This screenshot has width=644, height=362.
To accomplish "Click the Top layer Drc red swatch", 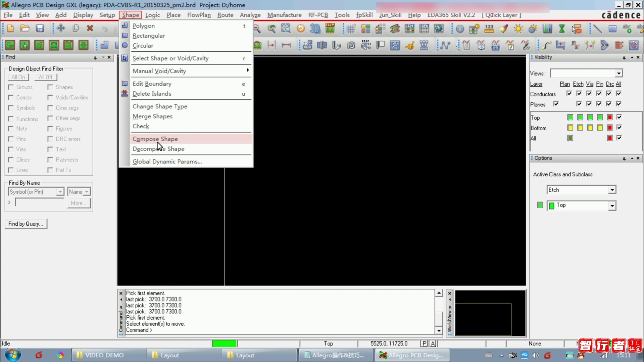I will (610, 117).
